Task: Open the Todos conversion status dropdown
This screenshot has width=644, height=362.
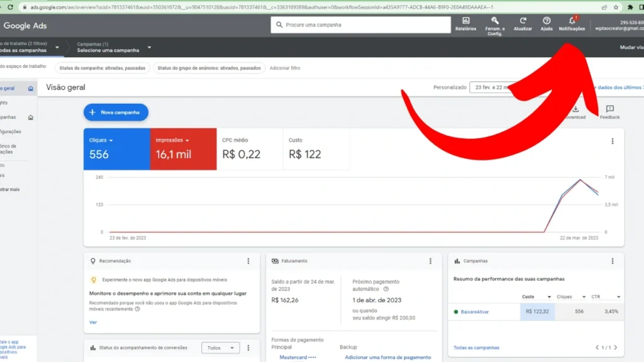Action: [220, 348]
